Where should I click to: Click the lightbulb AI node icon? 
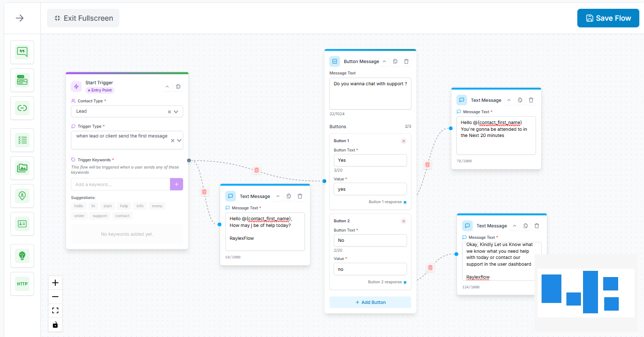[22, 255]
